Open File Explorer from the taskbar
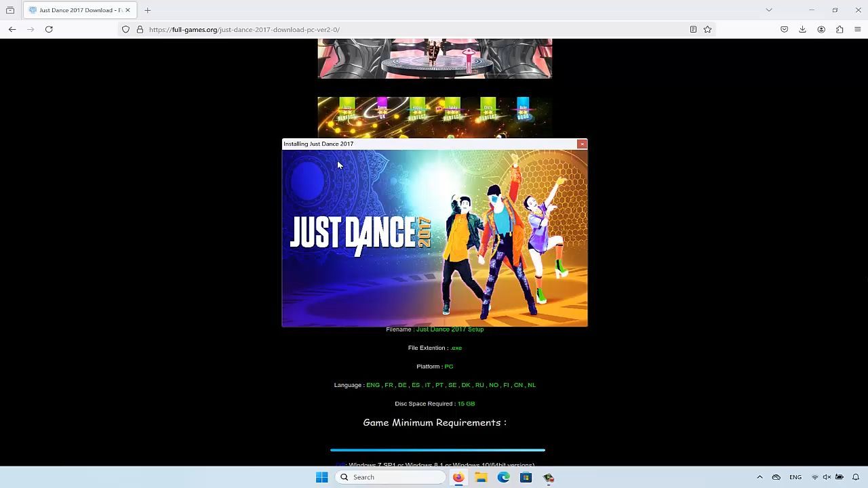868x488 pixels. point(481,477)
